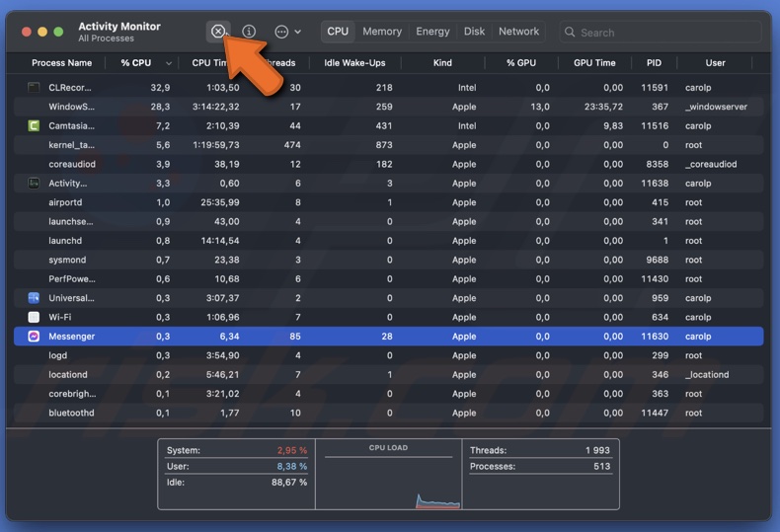Sort processes by PID column header
Image resolution: width=780 pixels, height=532 pixels.
coord(654,63)
